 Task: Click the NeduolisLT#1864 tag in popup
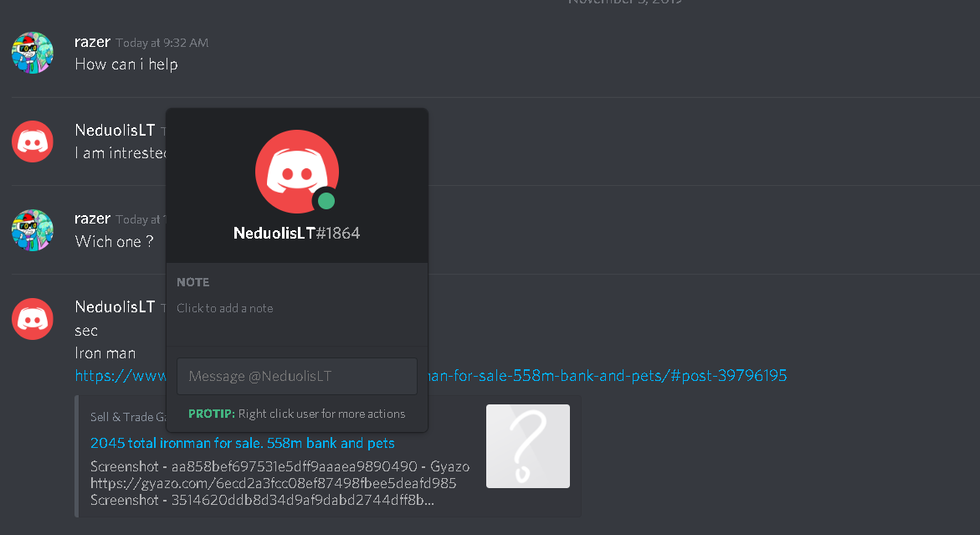click(297, 233)
